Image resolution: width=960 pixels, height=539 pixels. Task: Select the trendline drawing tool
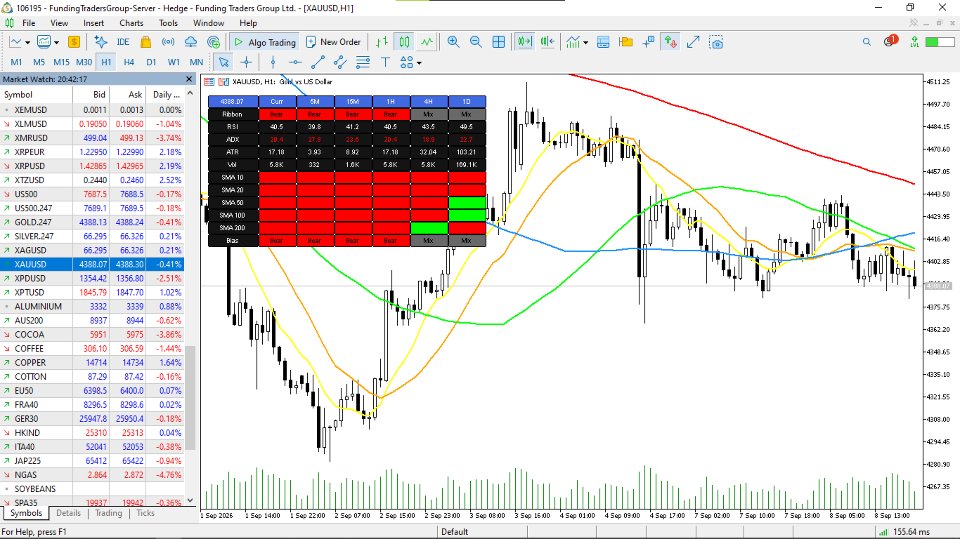pos(318,62)
